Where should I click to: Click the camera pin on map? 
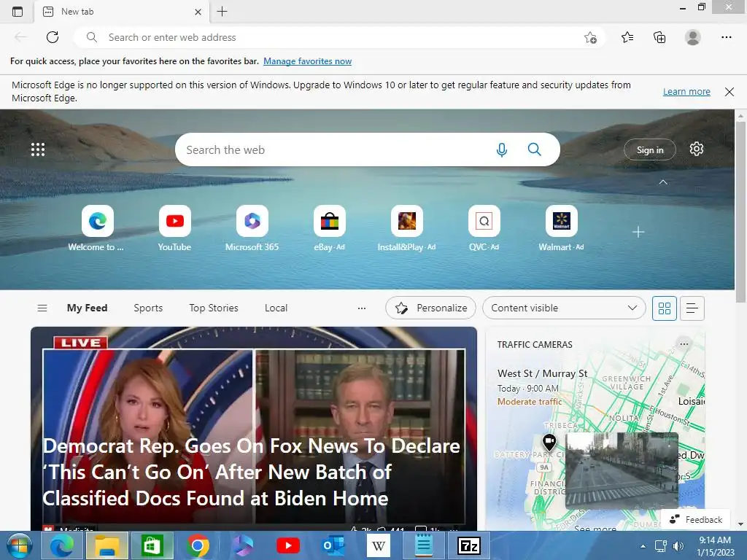[549, 442]
